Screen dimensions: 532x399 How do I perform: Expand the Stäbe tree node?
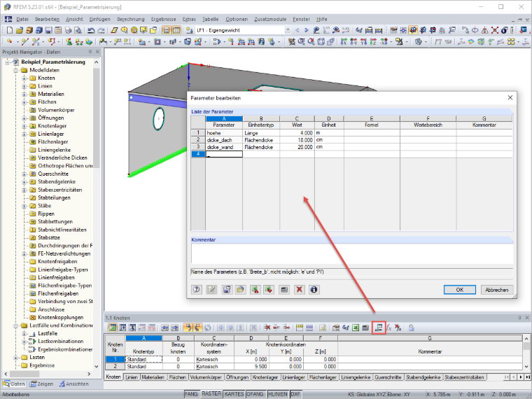(x=24, y=206)
